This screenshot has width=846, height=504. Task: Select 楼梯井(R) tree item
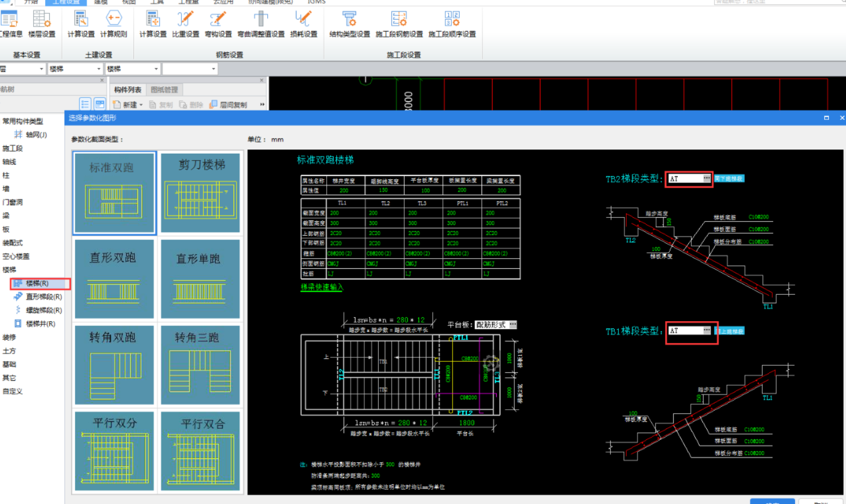[35, 323]
